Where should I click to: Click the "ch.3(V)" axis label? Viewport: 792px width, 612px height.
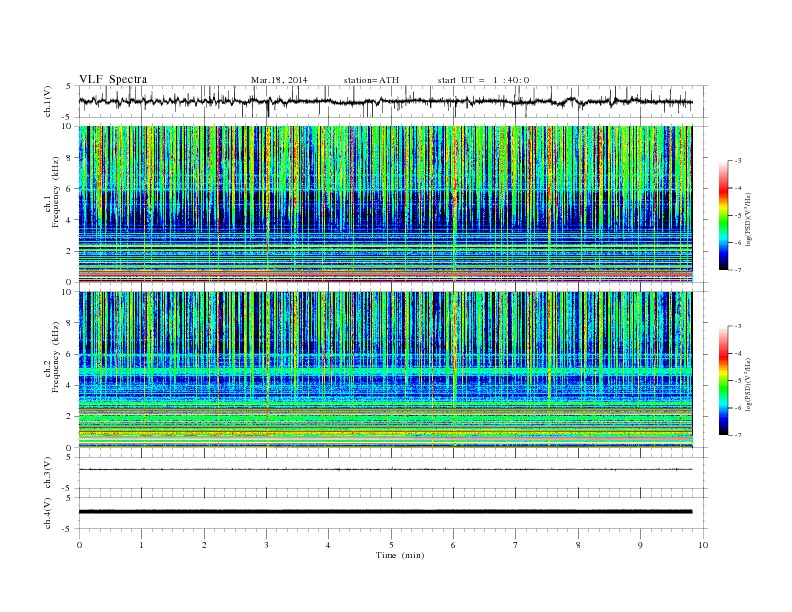coord(48,473)
